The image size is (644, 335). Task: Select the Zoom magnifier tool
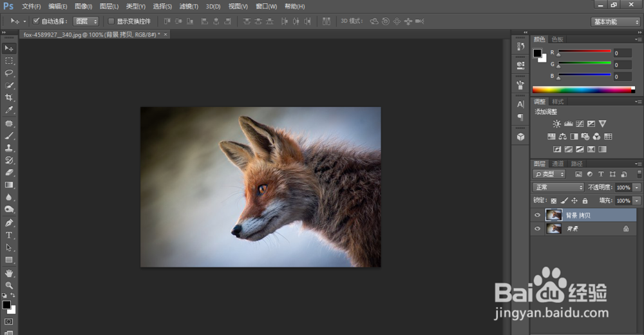click(x=9, y=285)
